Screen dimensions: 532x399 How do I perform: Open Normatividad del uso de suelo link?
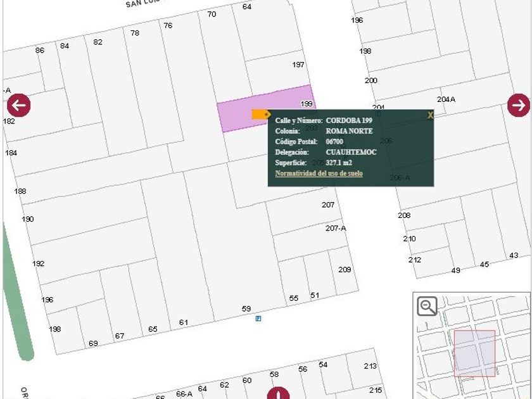319,174
